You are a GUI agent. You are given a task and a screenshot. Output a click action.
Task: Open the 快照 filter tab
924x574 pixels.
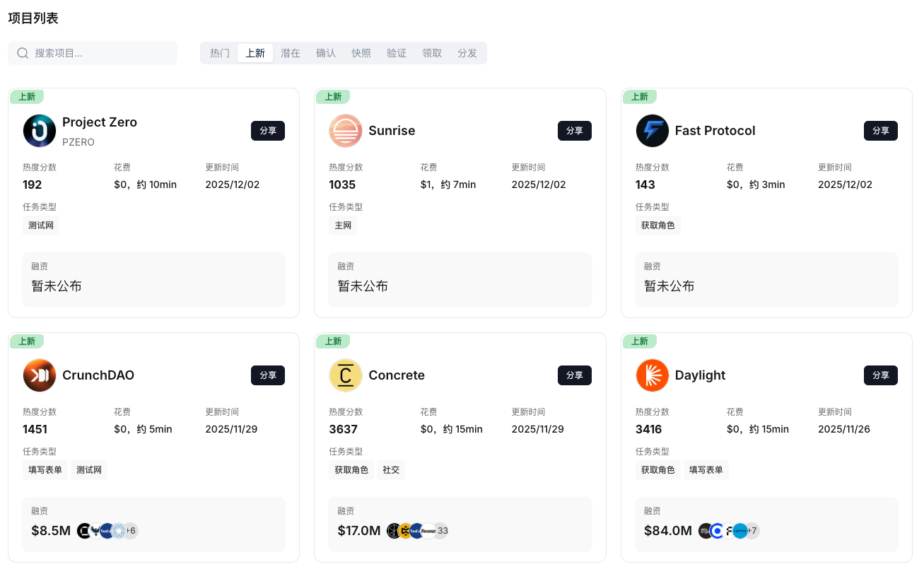(361, 52)
